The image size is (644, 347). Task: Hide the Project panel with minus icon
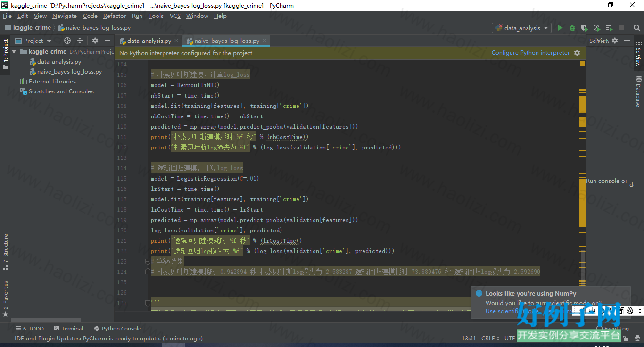coord(107,41)
